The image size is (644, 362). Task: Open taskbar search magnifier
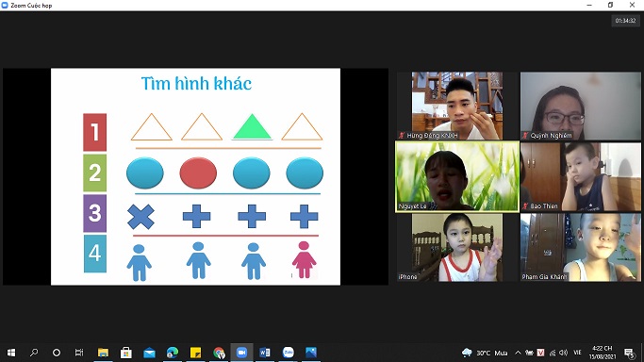(34, 353)
